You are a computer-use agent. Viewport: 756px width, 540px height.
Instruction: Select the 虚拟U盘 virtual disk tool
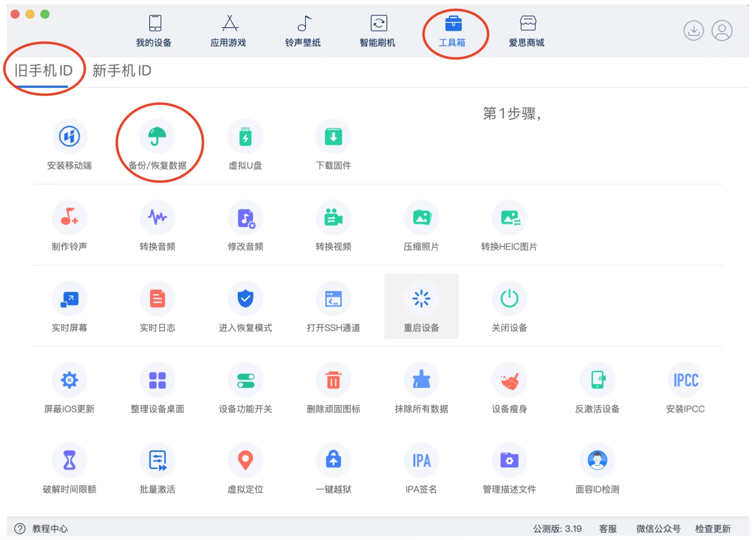(x=245, y=145)
